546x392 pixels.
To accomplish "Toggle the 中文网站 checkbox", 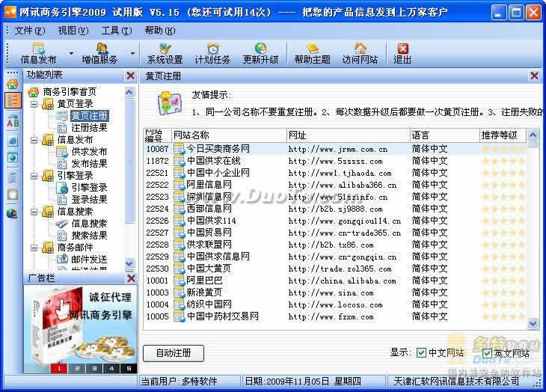I will tap(421, 353).
